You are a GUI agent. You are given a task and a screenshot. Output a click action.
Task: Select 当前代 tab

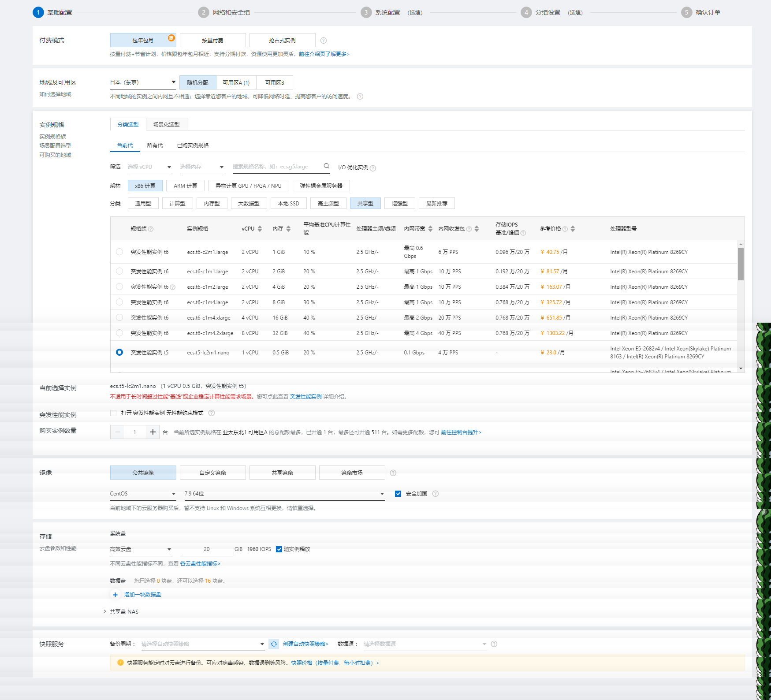coord(125,145)
